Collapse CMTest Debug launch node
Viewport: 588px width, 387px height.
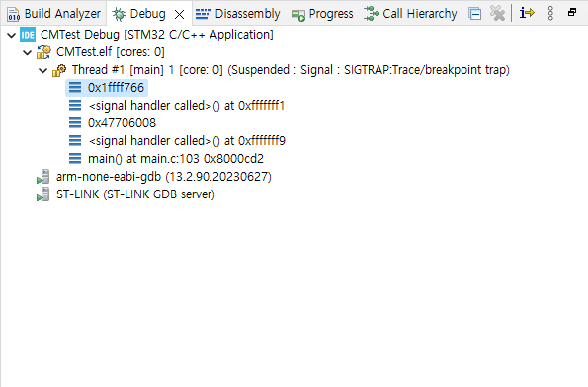tap(11, 36)
